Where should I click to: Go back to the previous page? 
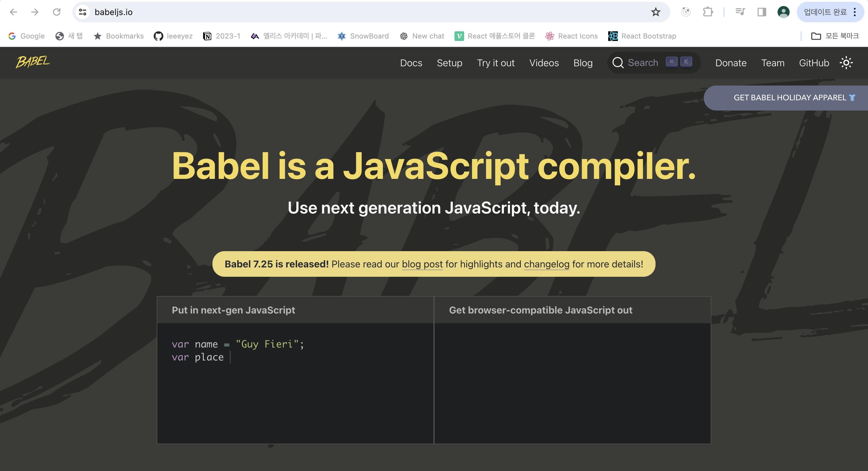pyautogui.click(x=14, y=12)
